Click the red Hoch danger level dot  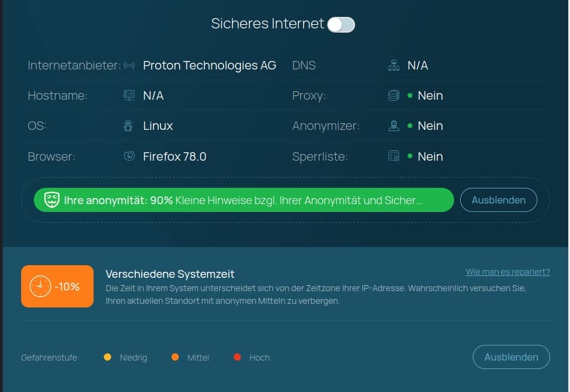tap(237, 358)
